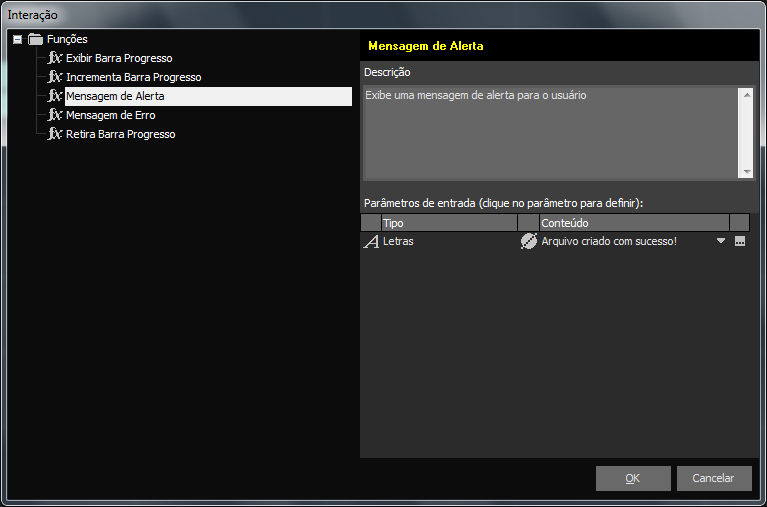Screen dimensions: 767x507
Task: Click the fx icon beside Mensagem de Erro
Action: (55, 115)
